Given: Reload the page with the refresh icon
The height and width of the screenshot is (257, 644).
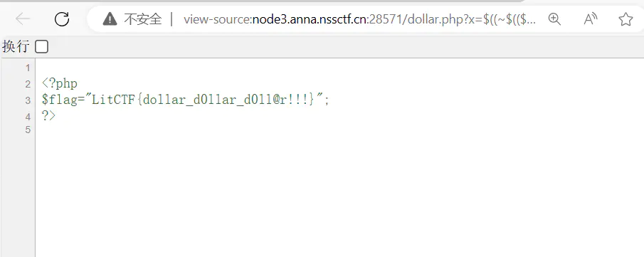Looking at the screenshot, I should coord(62,19).
